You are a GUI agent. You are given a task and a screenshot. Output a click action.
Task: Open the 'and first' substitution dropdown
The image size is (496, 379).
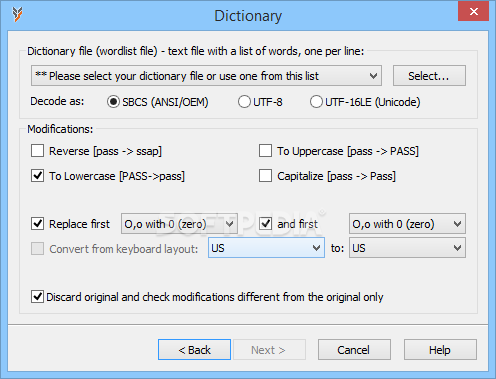(407, 224)
